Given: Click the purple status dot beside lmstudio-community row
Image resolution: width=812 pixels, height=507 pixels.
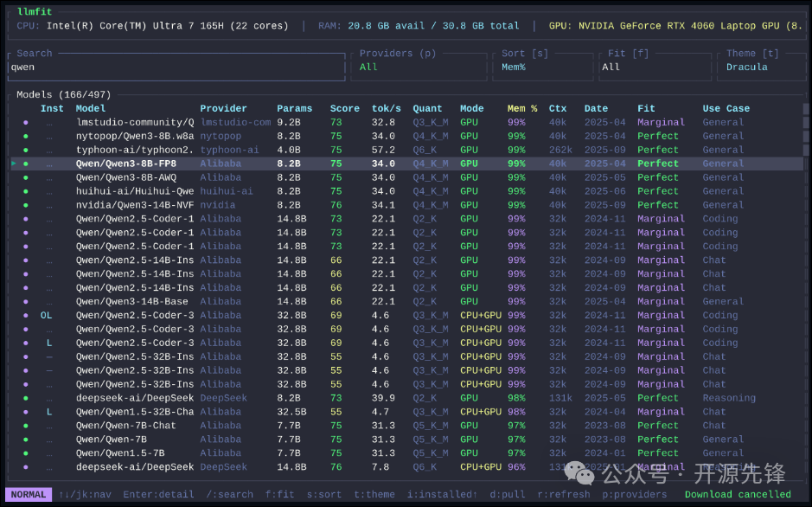Looking at the screenshot, I should tap(26, 122).
